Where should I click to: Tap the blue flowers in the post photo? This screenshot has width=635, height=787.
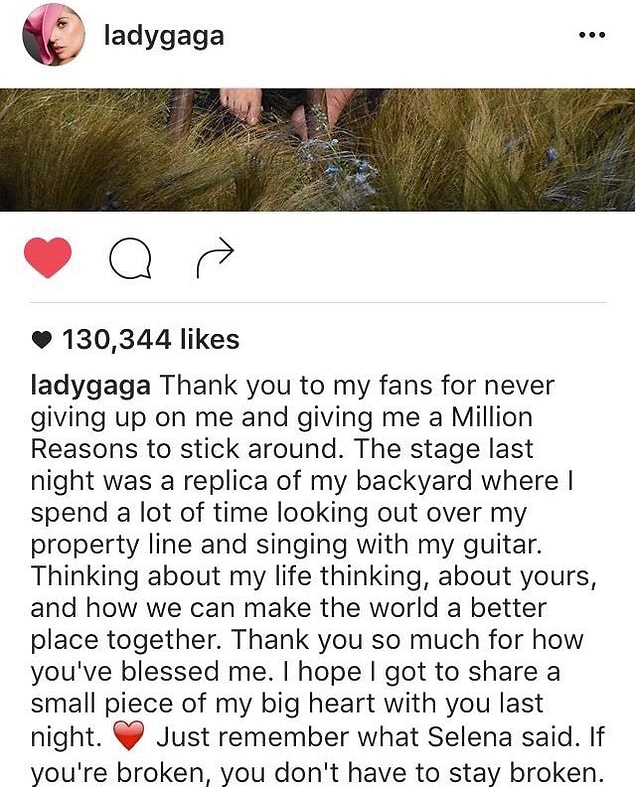(x=346, y=158)
